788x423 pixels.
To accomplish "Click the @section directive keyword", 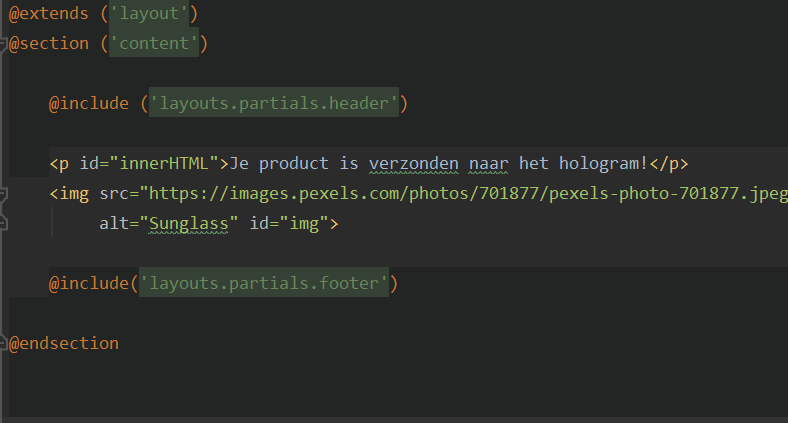I will click(49, 44).
